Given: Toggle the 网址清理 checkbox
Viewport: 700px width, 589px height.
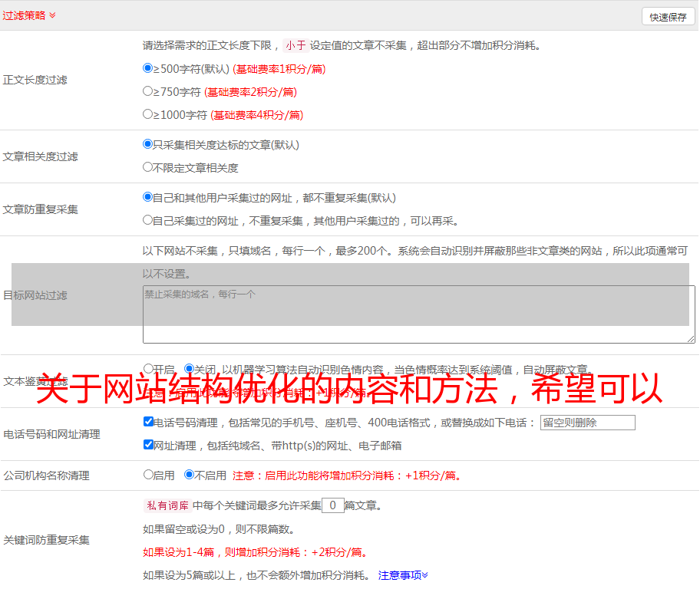Looking at the screenshot, I should click(x=148, y=445).
